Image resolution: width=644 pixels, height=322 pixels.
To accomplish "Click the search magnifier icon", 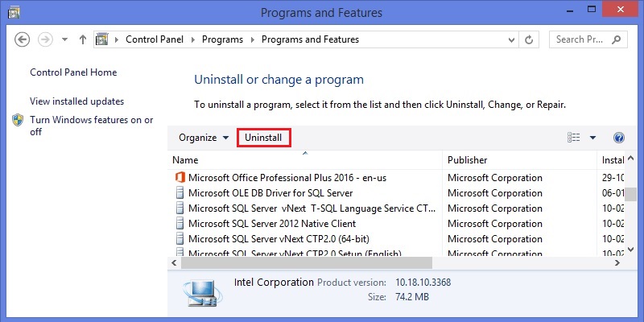I will (616, 39).
